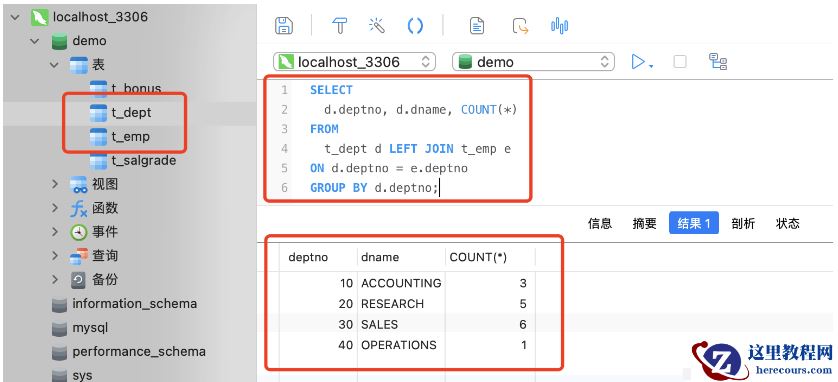Select the RESEARCH cell

pyautogui.click(x=401, y=304)
